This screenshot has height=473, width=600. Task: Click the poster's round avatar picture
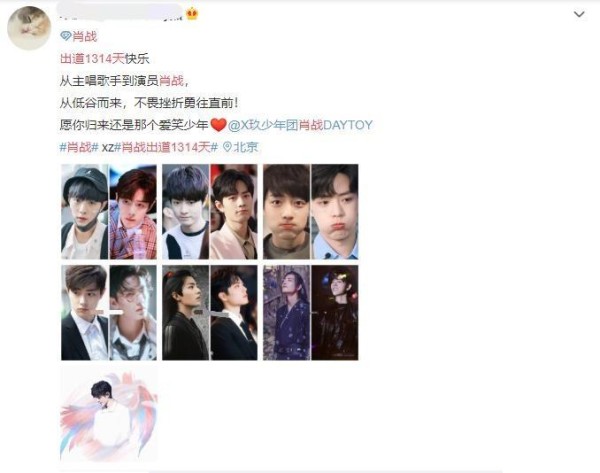pyautogui.click(x=29, y=28)
